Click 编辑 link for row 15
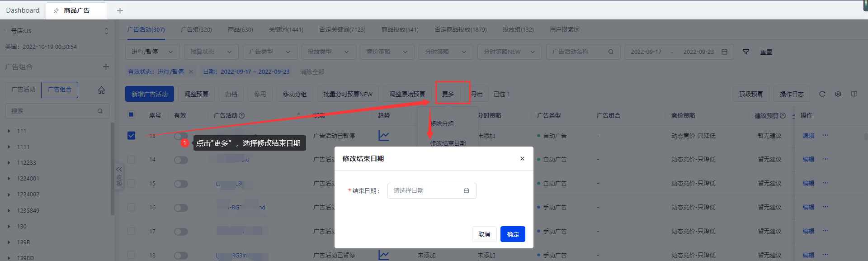The height and width of the screenshot is (261, 868). 808,183
